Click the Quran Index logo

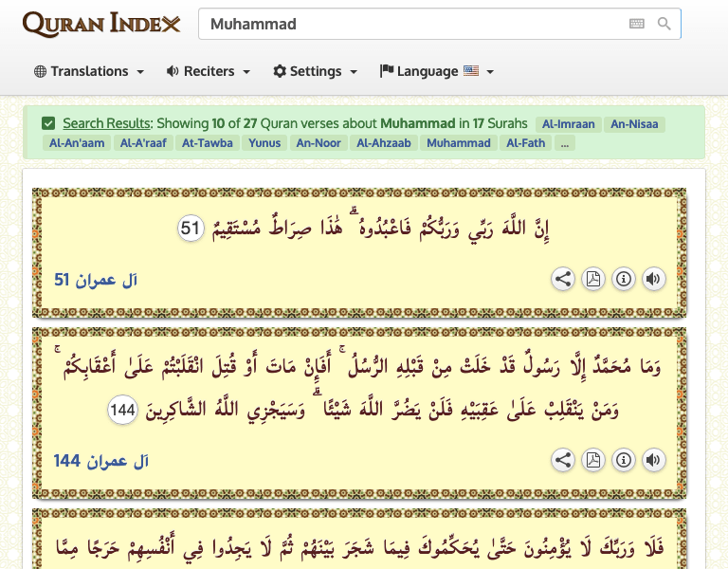tap(100, 25)
